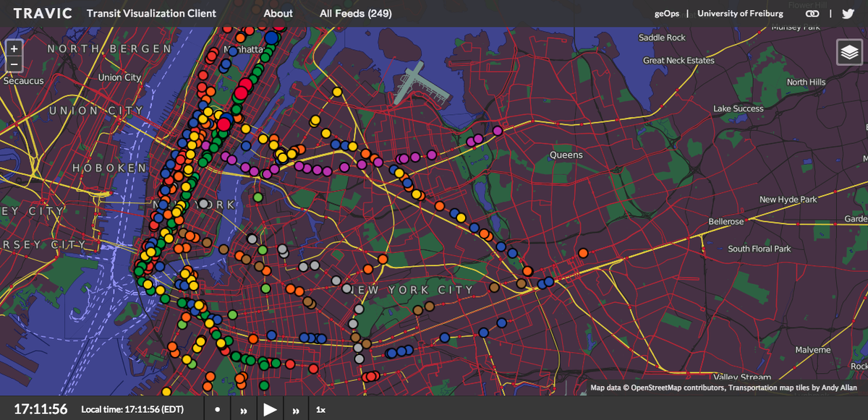The image size is (868, 420).
Task: Zoom in with the plus button
Action: coord(14,48)
